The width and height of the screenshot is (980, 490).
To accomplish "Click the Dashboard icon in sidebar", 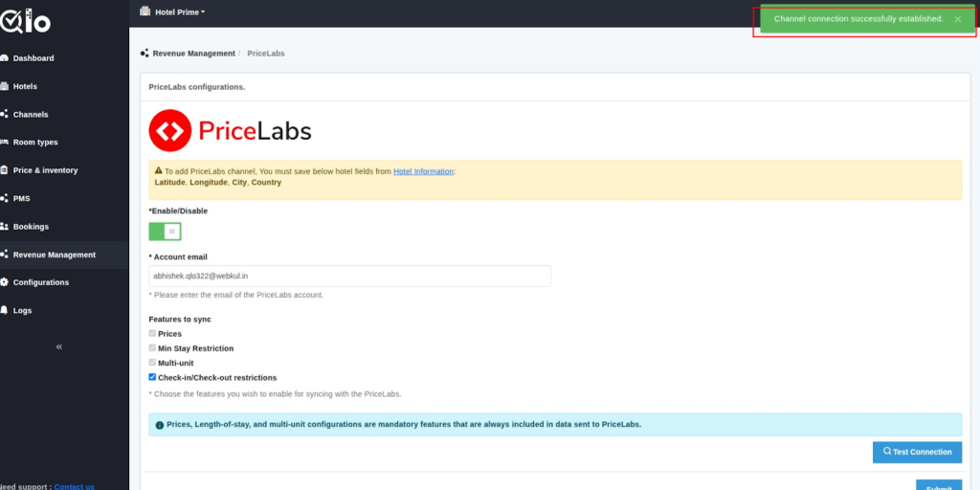I will point(5,58).
